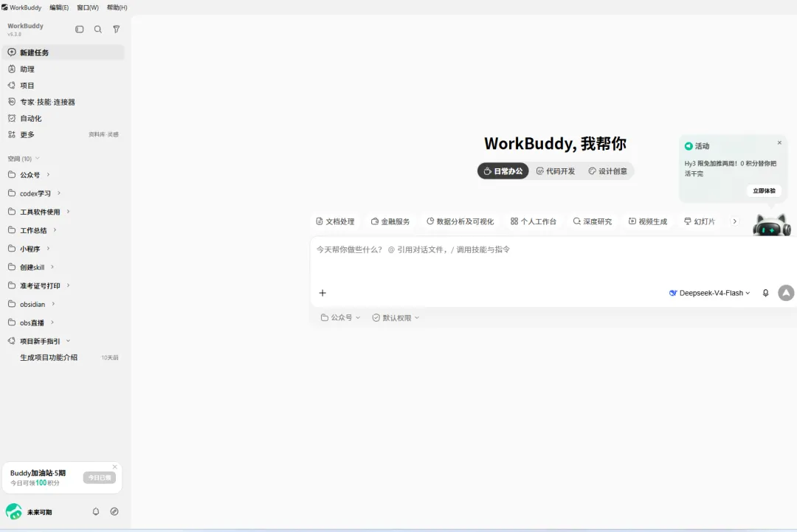Close the 活动 promotion card
This screenshot has height=532, width=797.
click(779, 143)
